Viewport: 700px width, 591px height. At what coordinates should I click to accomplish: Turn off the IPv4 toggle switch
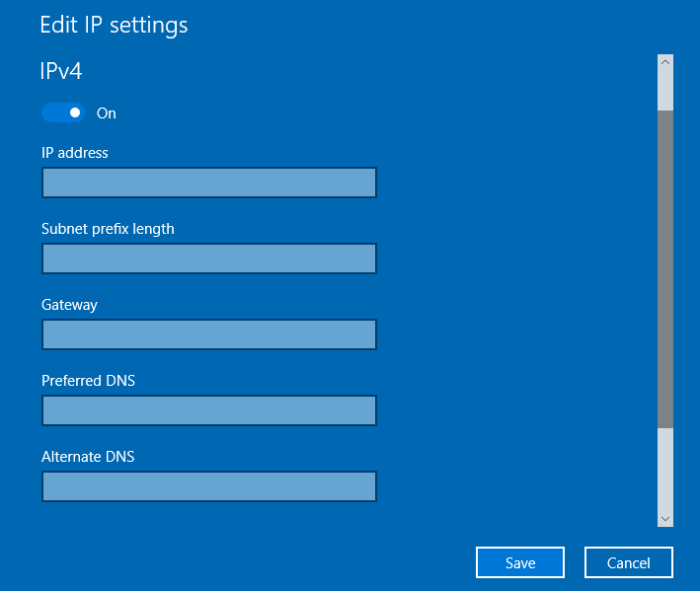pos(63,112)
